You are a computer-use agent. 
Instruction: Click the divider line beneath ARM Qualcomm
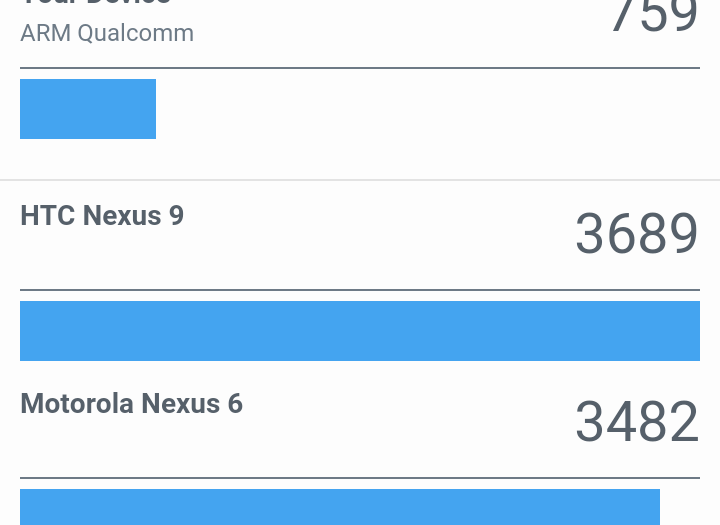point(360,68)
